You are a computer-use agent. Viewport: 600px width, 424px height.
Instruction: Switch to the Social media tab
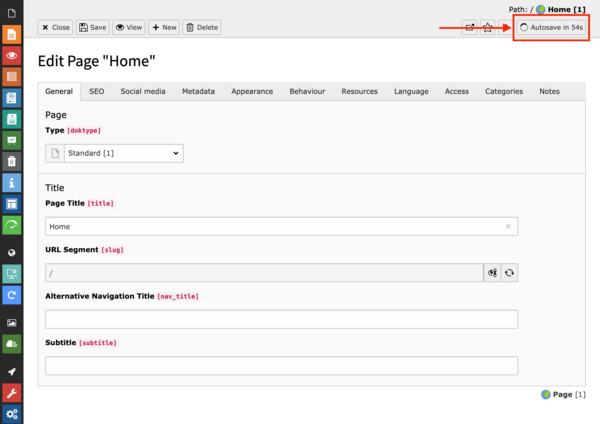(x=143, y=91)
